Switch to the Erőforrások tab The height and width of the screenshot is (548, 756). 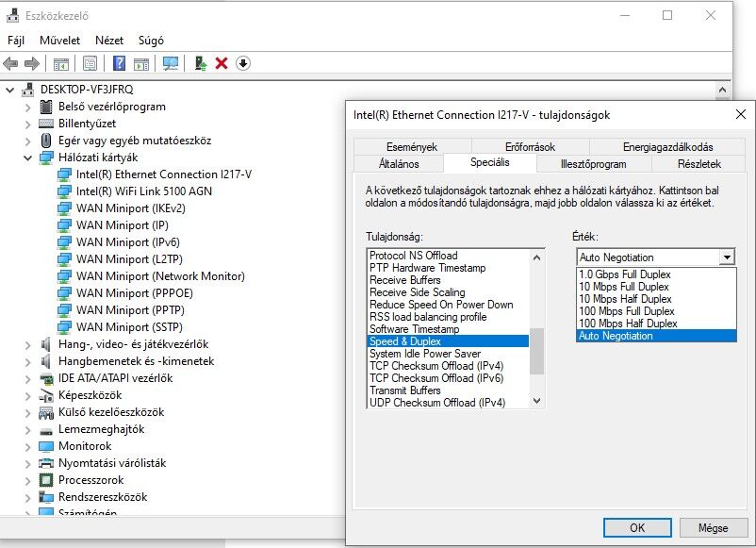pyautogui.click(x=530, y=146)
